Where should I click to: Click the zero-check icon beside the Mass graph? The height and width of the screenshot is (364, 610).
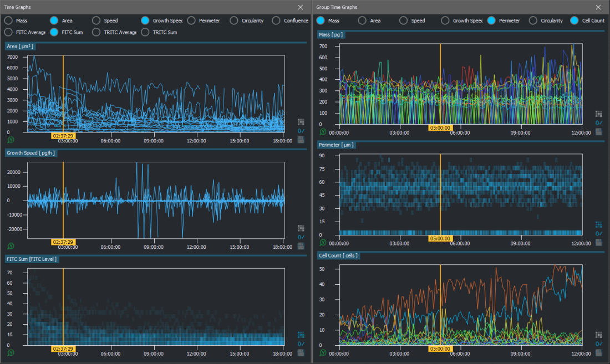(599, 123)
